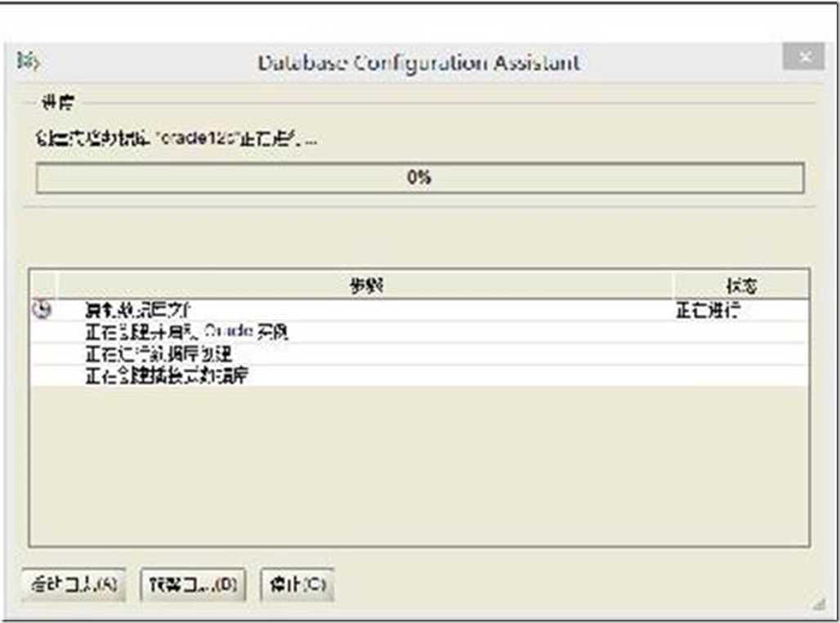
Task: Click the 状态 column header
Action: click(x=741, y=285)
